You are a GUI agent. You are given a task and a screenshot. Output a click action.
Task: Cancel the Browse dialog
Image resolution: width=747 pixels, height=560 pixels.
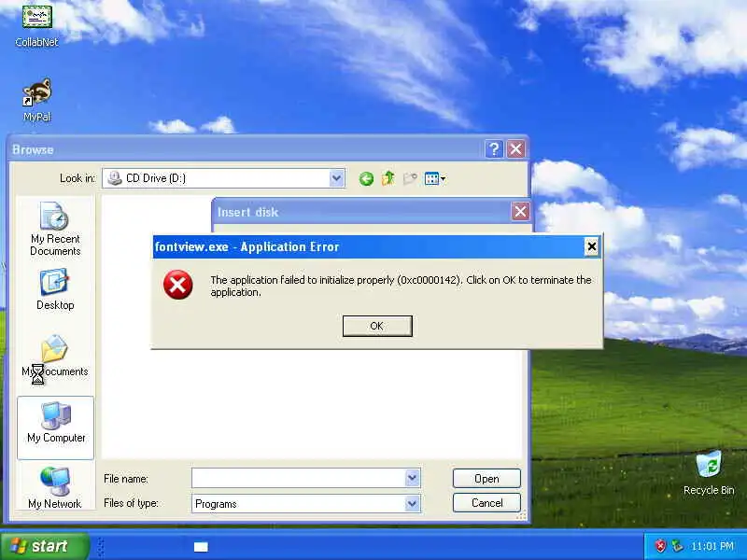point(486,503)
